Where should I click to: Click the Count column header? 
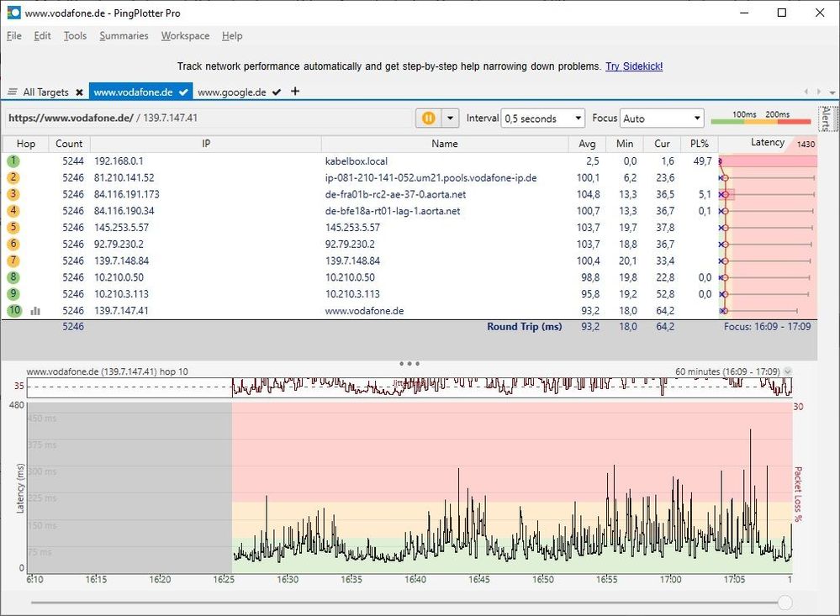click(x=69, y=144)
